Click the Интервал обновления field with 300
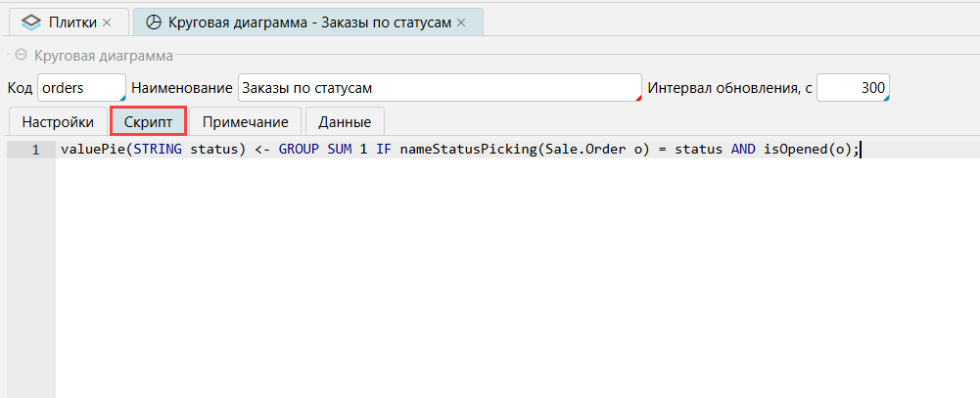 click(x=852, y=87)
